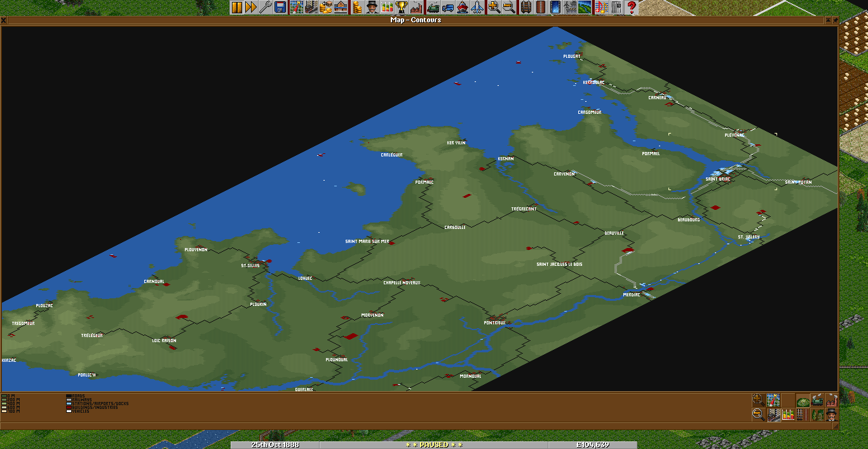Click the Carleguer town label
The image size is (868, 449).
pos(391,155)
